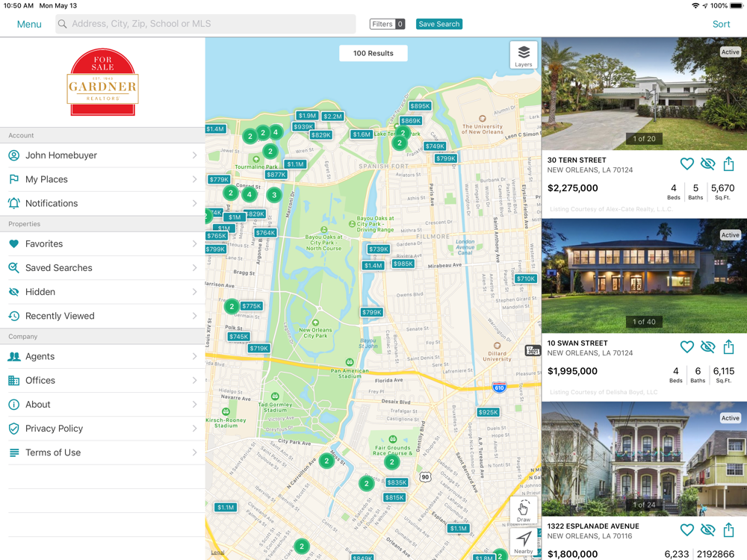Click the John Homebuyer profile icon
747x560 pixels.
pos(14,155)
